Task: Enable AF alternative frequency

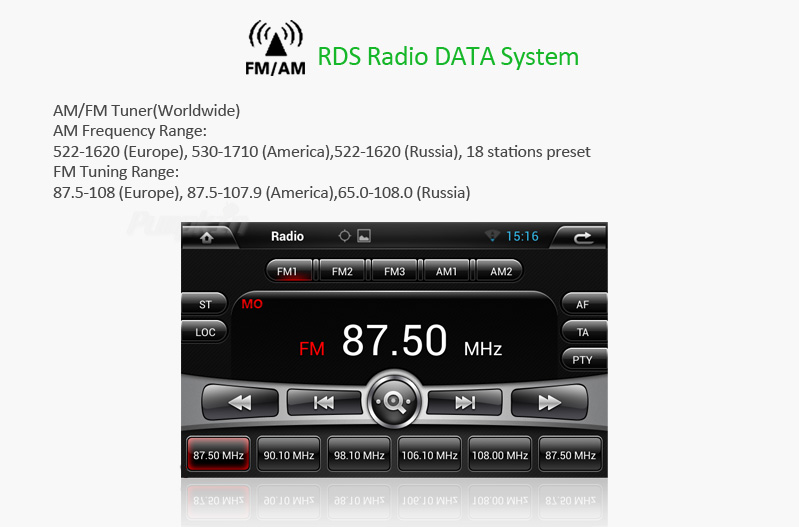Action: (582, 304)
